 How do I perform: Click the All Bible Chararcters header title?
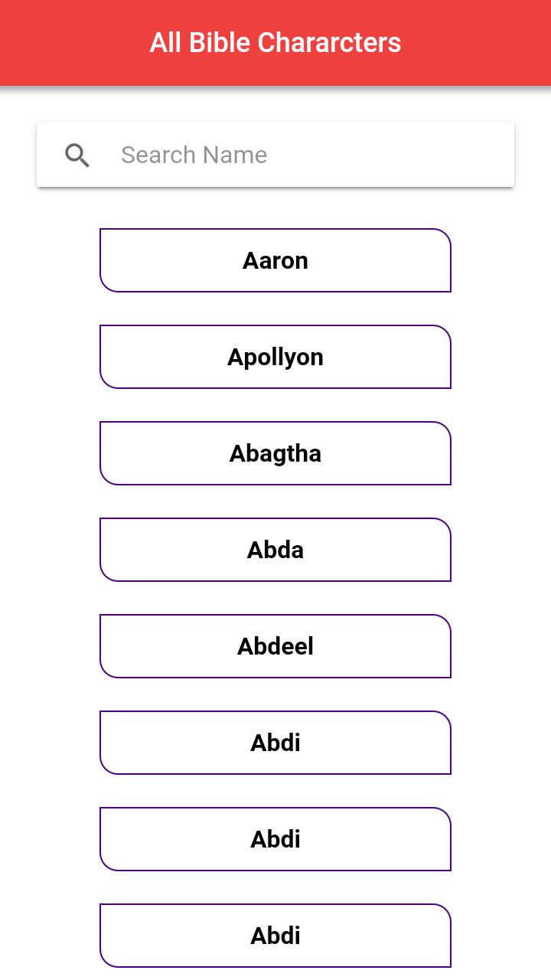(x=275, y=43)
